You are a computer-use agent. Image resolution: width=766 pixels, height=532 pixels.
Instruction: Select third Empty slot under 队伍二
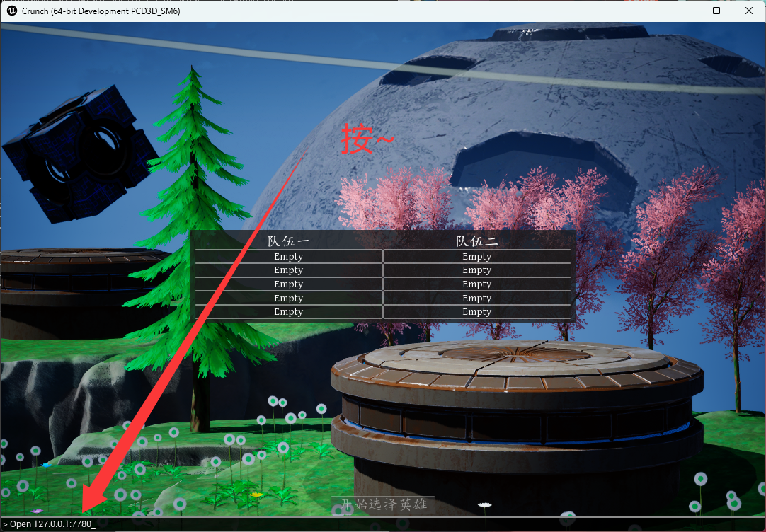pyautogui.click(x=476, y=284)
